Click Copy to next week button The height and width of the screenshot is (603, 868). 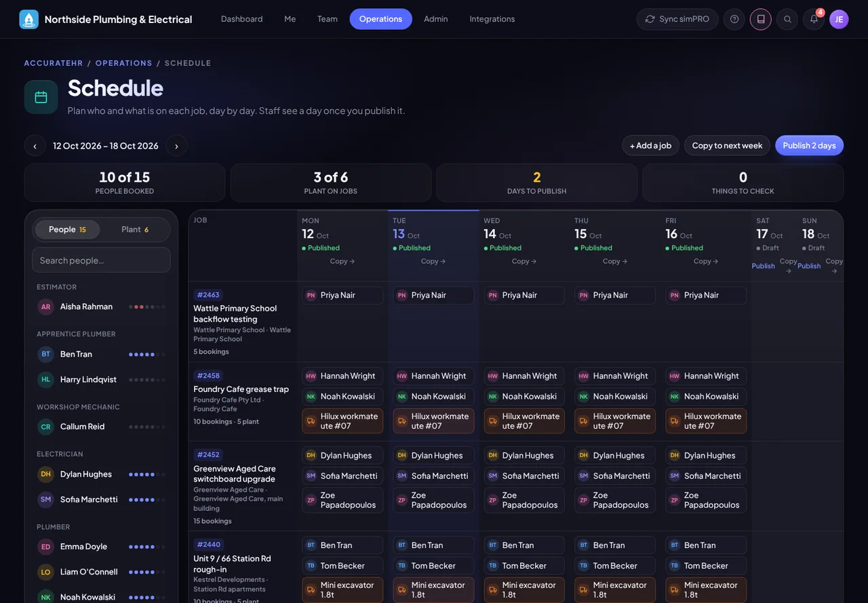pyautogui.click(x=727, y=146)
